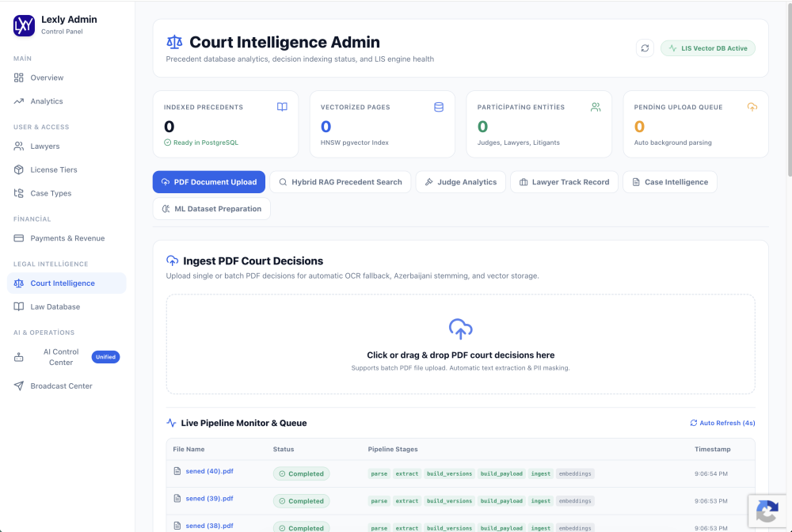Click the 9:06:54 PM timestamp
The image size is (792, 532).
click(x=711, y=474)
